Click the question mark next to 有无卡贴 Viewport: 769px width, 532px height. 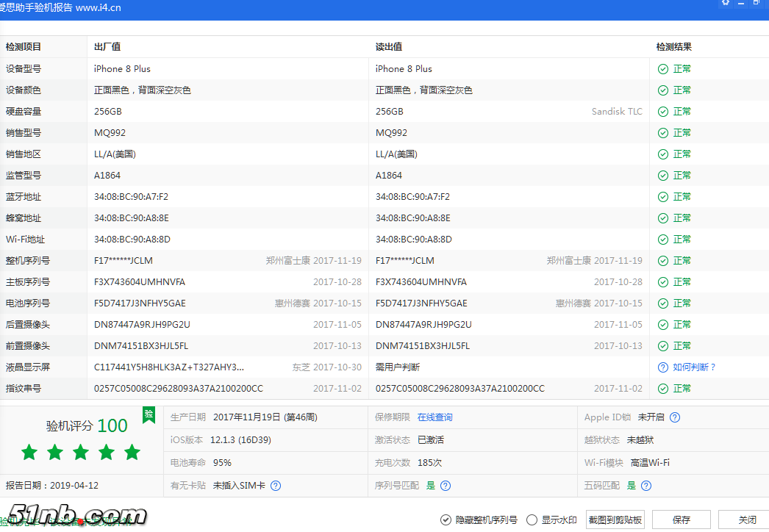(276, 486)
